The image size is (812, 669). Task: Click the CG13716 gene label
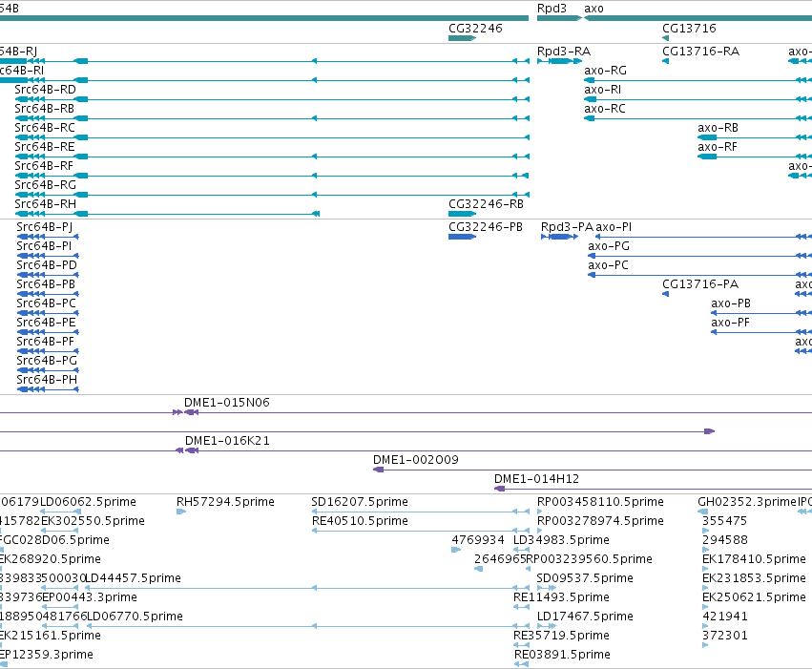(689, 29)
